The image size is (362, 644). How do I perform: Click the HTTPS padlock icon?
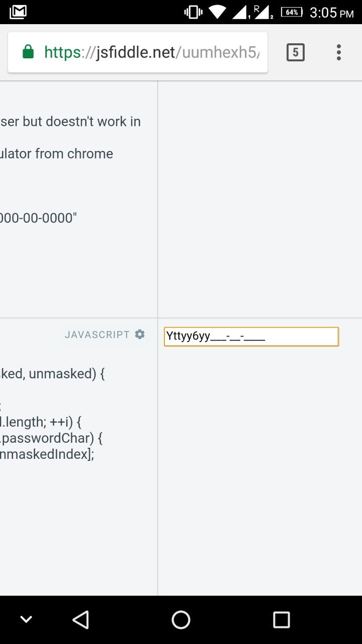(x=28, y=52)
